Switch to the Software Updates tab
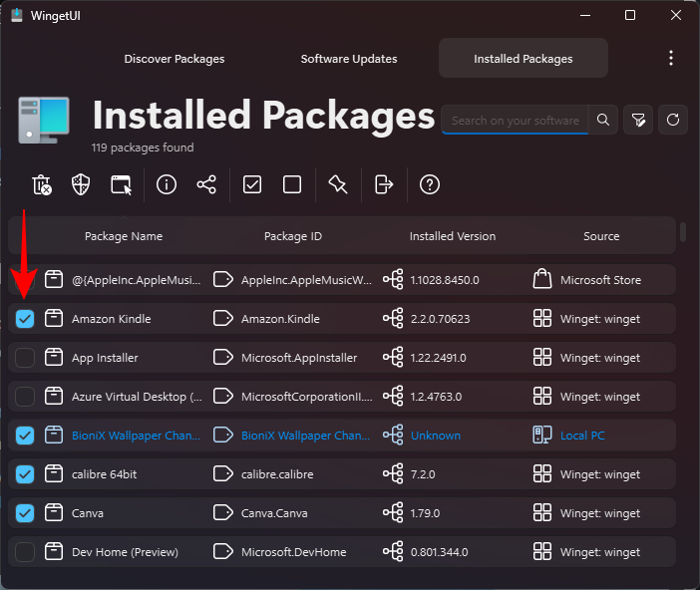Screen dimensions: 700x590 [x=349, y=59]
